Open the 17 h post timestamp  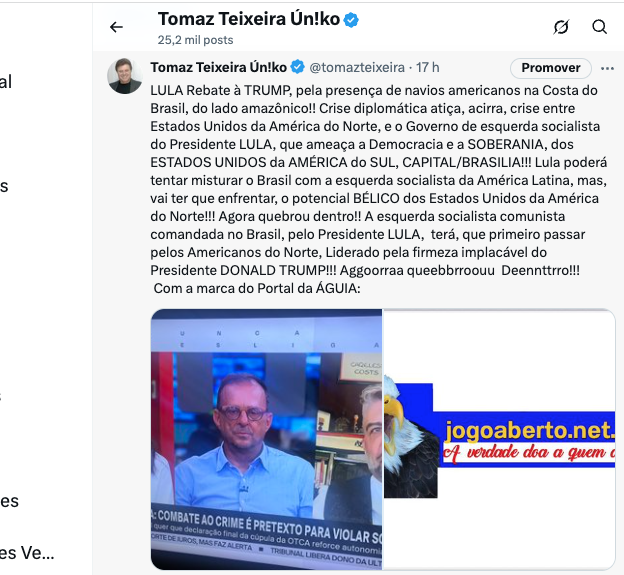click(x=428, y=68)
